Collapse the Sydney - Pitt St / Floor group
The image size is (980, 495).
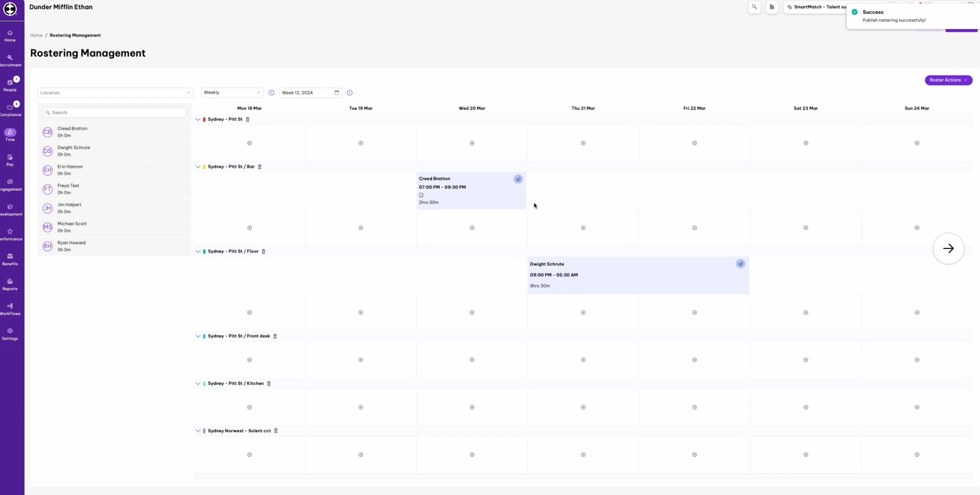[198, 251]
